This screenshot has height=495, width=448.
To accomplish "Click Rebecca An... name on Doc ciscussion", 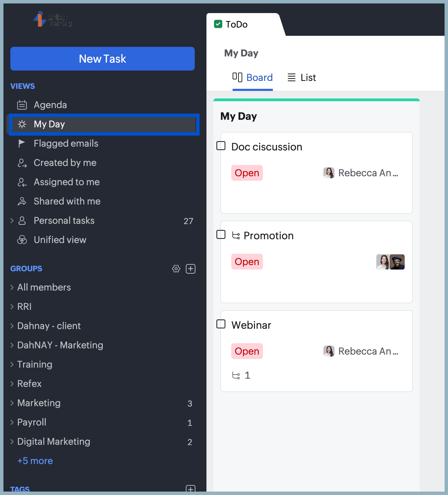I will 368,173.
